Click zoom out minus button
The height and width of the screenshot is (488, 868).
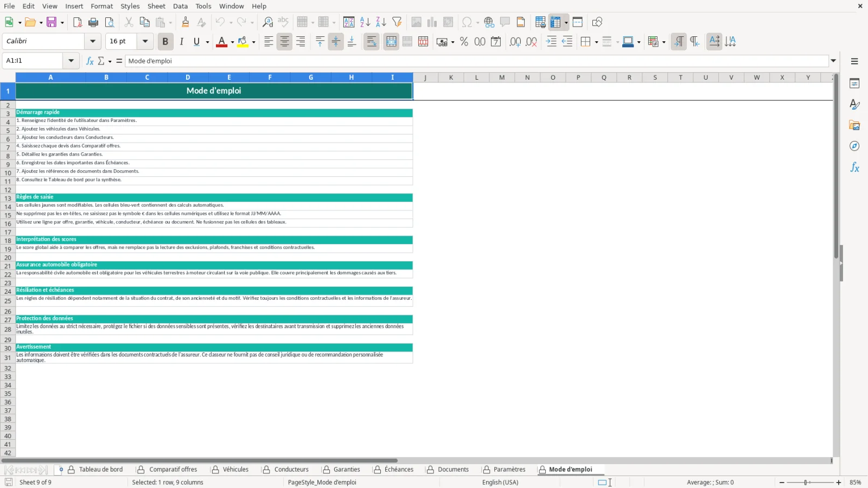point(782,483)
